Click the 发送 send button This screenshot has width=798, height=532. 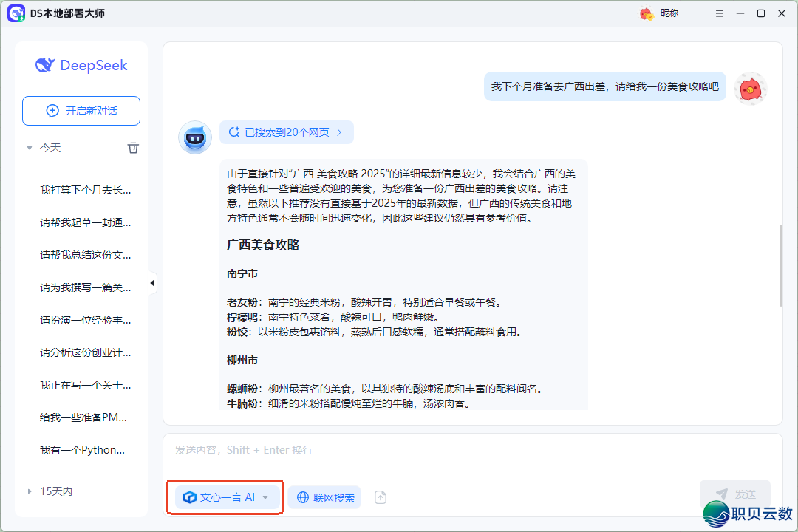click(735, 494)
